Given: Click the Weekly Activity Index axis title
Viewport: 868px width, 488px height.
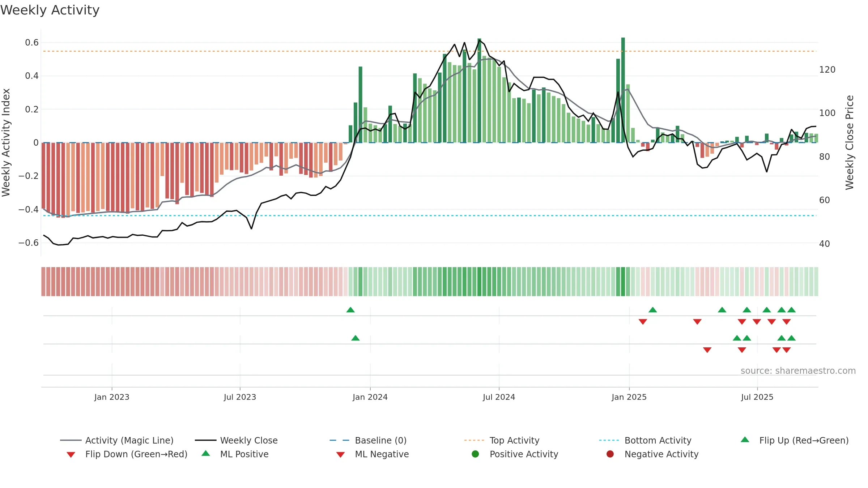Looking at the screenshot, I should pos(6,142).
